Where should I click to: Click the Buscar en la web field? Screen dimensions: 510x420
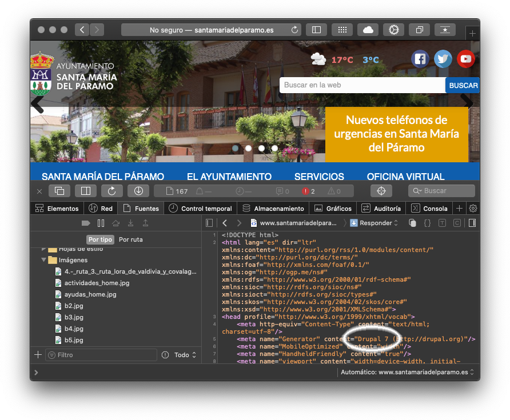pos(362,85)
